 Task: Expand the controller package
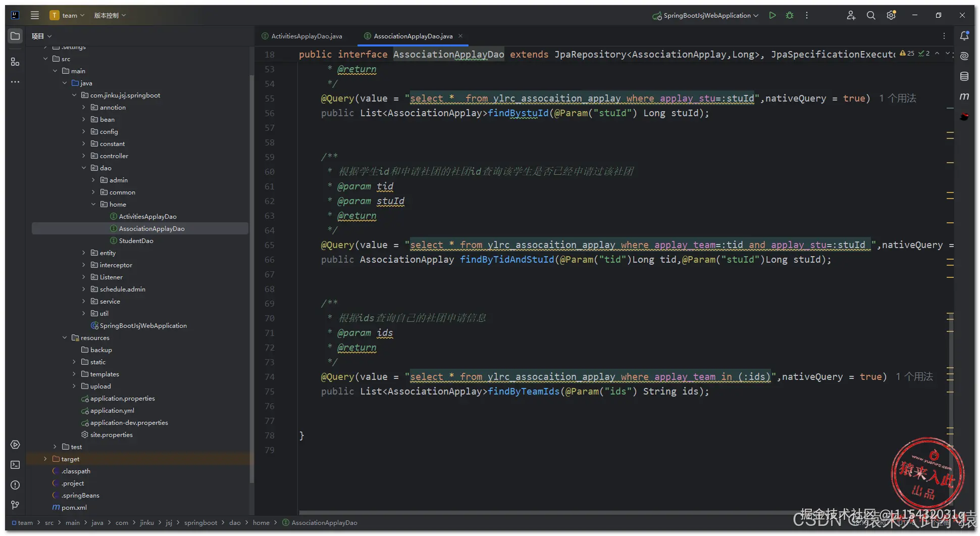(x=84, y=156)
